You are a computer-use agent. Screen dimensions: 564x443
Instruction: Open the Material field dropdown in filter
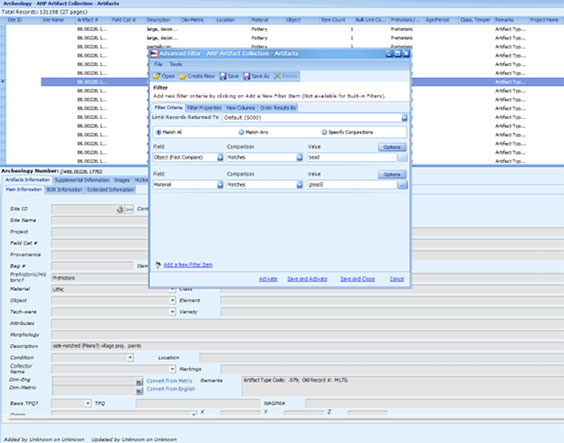pos(220,184)
